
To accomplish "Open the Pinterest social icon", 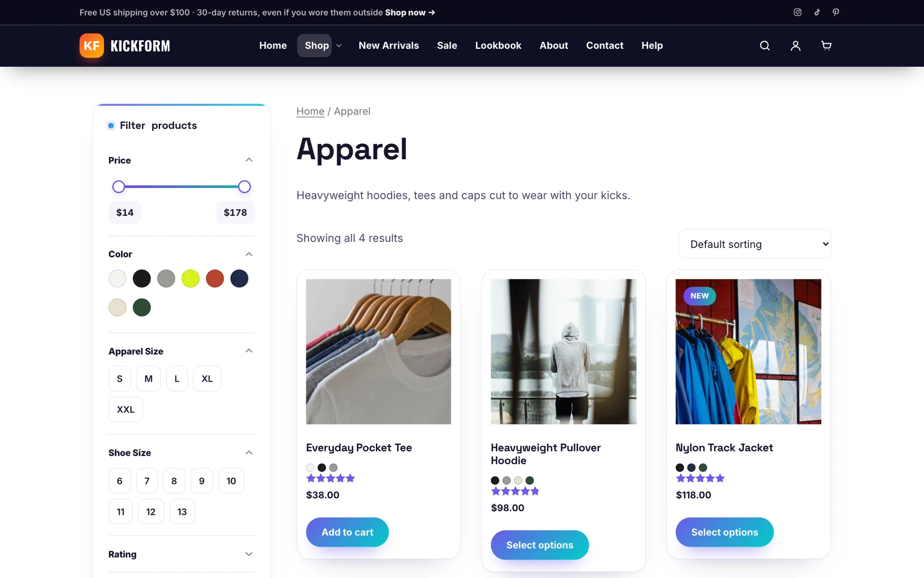I will (x=836, y=12).
